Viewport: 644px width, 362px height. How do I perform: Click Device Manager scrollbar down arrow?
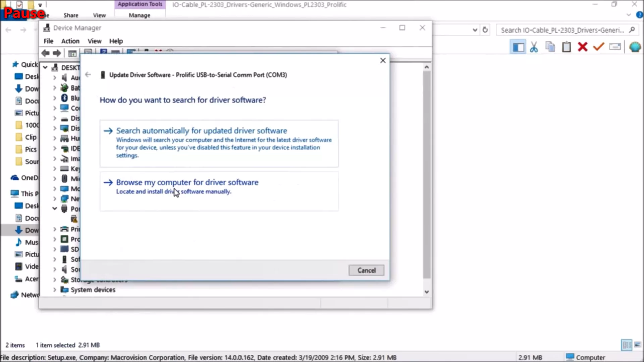pyautogui.click(x=427, y=292)
